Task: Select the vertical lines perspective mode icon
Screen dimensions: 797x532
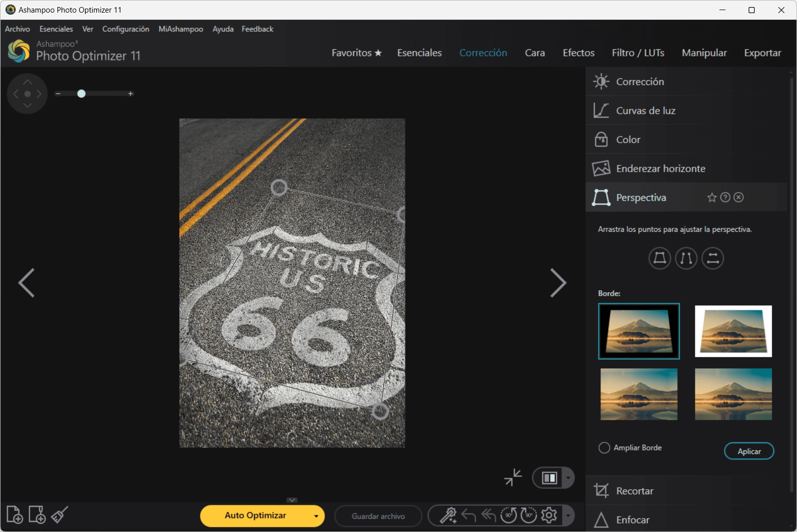Action: (x=686, y=258)
